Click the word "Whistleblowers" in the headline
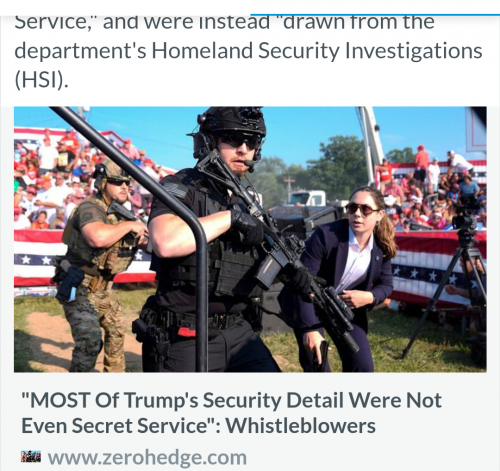500x471 pixels. click(301, 426)
